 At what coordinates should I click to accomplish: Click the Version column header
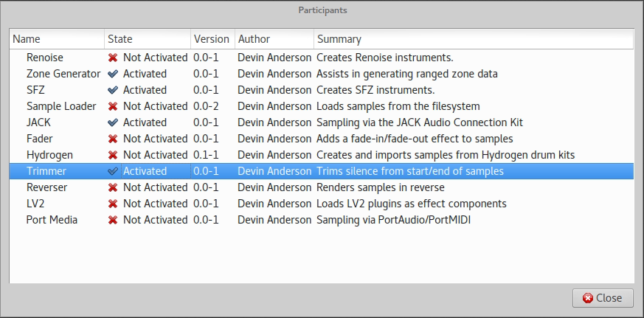point(212,39)
